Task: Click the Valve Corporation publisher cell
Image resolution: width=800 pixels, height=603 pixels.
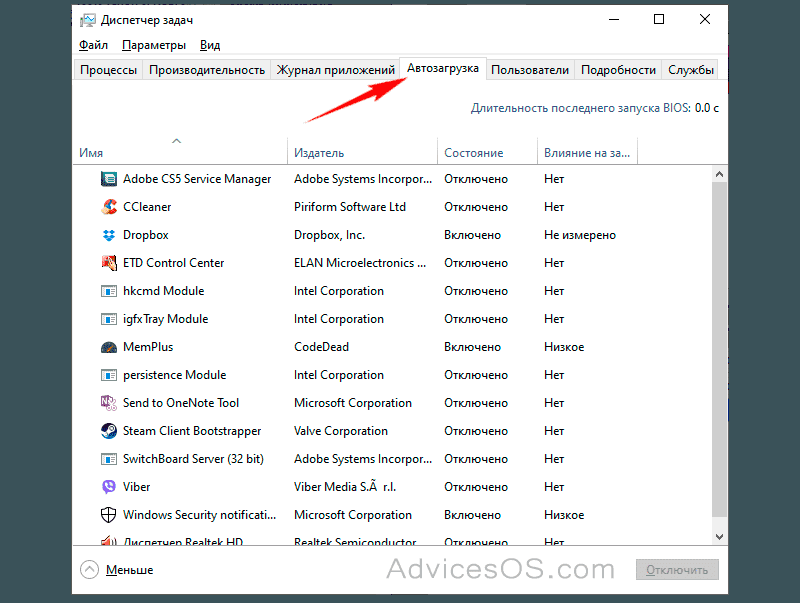Action: coord(341,431)
